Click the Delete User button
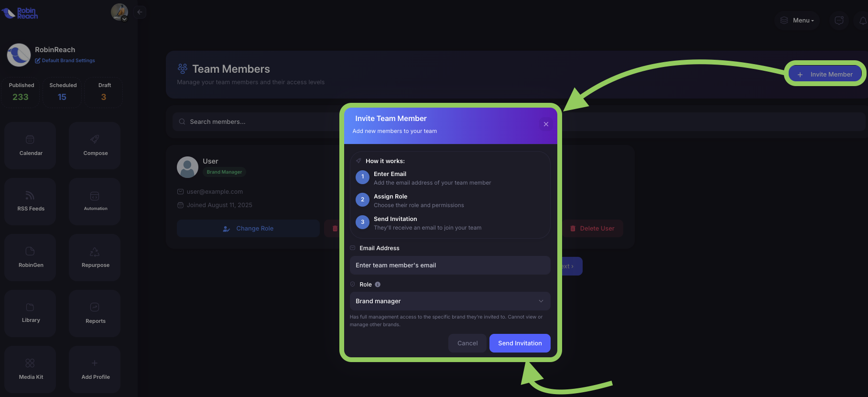Screen dimensions: 868x397 (592, 229)
